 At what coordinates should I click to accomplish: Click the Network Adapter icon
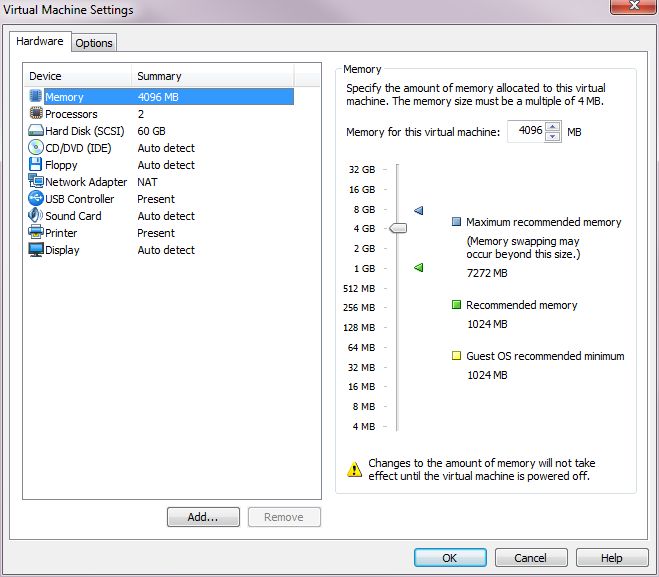coord(36,182)
